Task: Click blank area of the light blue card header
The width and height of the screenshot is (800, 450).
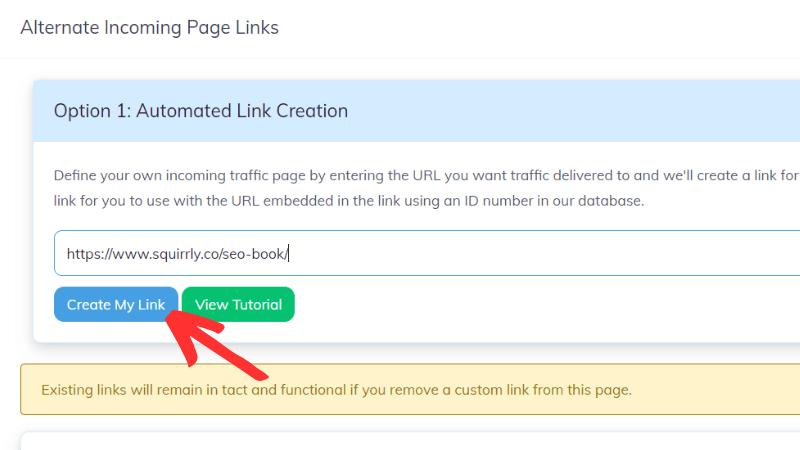Action: coord(580,111)
